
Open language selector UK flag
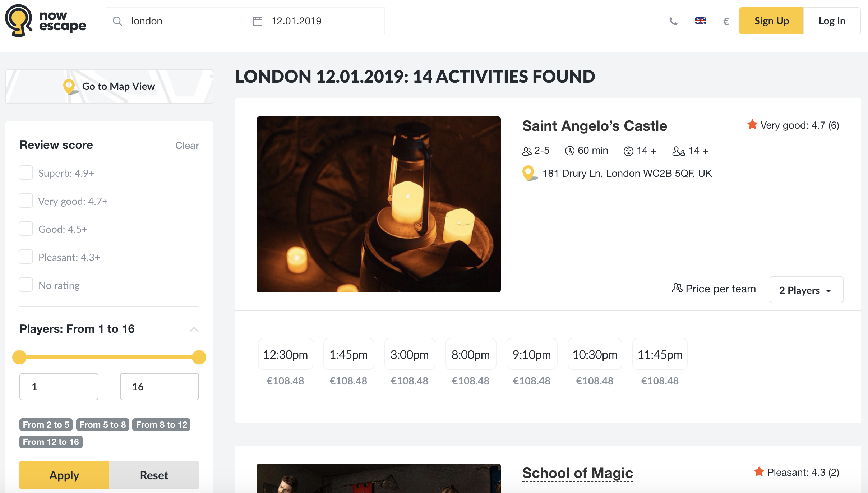700,21
